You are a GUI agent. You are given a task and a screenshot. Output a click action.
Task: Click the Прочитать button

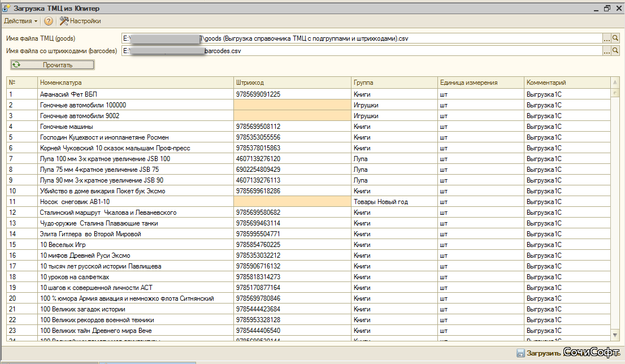click(x=53, y=65)
